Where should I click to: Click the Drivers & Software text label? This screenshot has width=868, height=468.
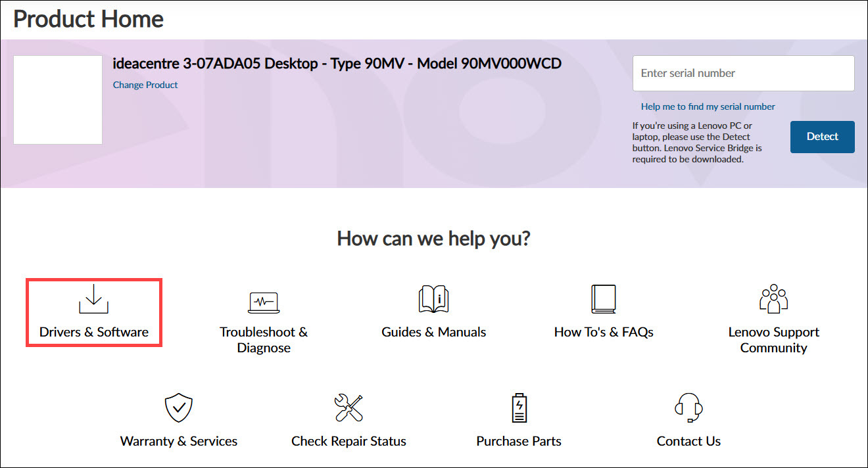tap(94, 332)
